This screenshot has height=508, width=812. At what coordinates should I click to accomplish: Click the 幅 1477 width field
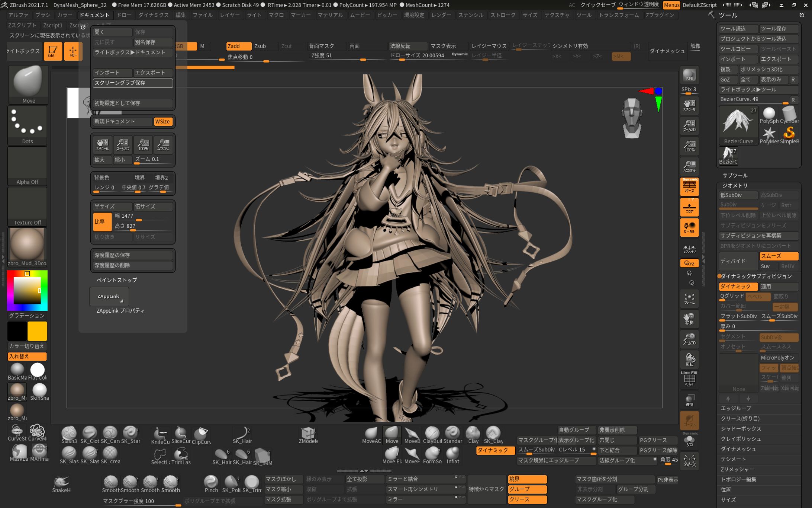[143, 217]
